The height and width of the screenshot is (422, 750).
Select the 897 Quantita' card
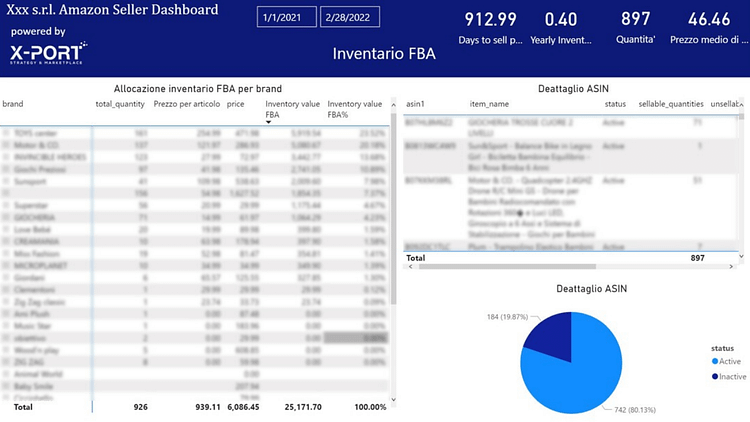pyautogui.click(x=635, y=28)
